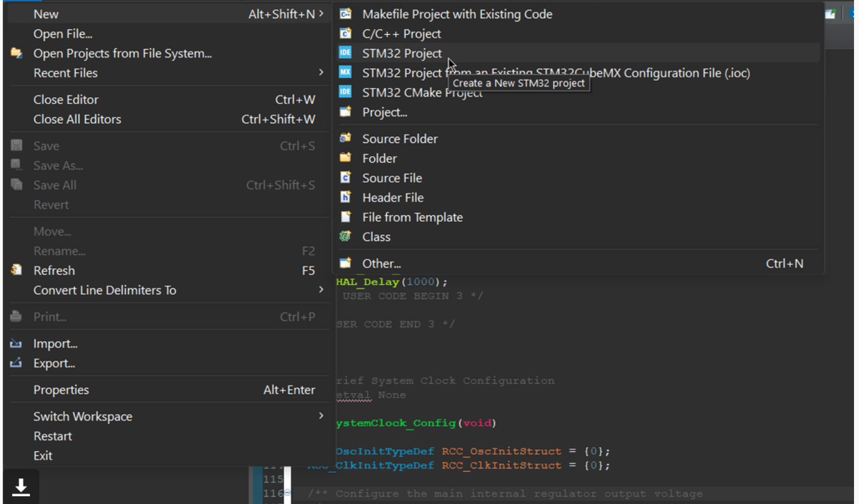Click the download arrow button at bottom left

pos(21,487)
